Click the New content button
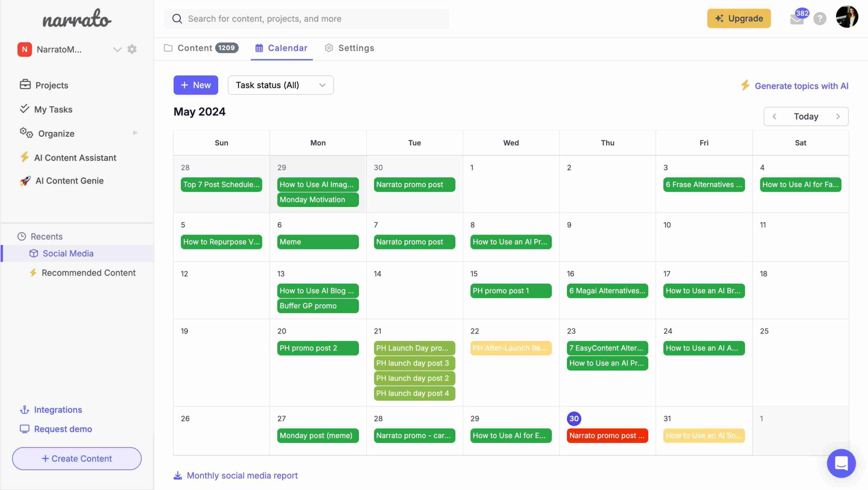868x490 pixels. 196,85
